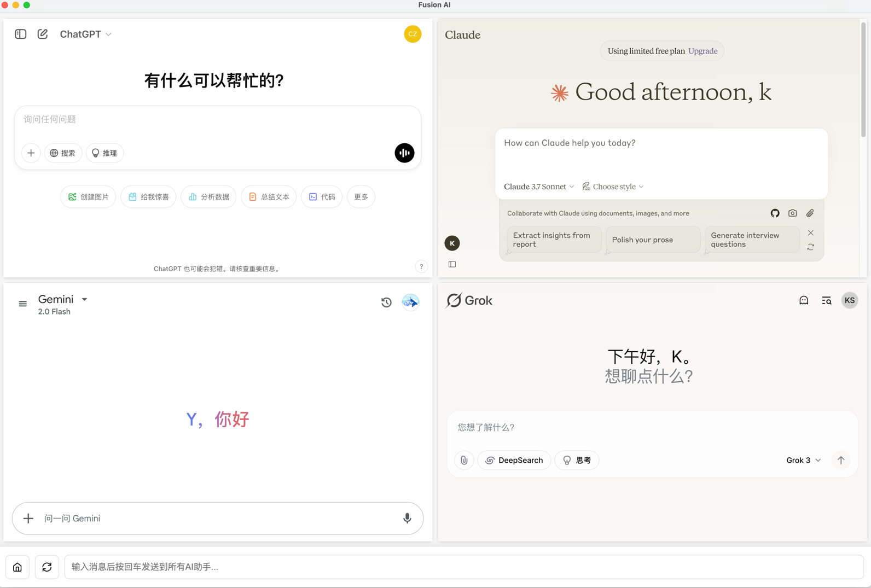The width and height of the screenshot is (871, 588).
Task: Select Extract insights from report prompt
Action: (x=554, y=240)
